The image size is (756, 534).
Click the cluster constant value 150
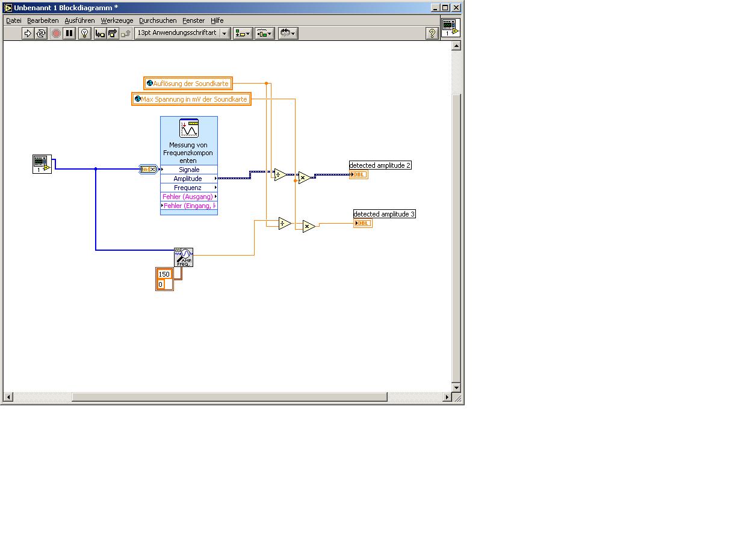164,274
